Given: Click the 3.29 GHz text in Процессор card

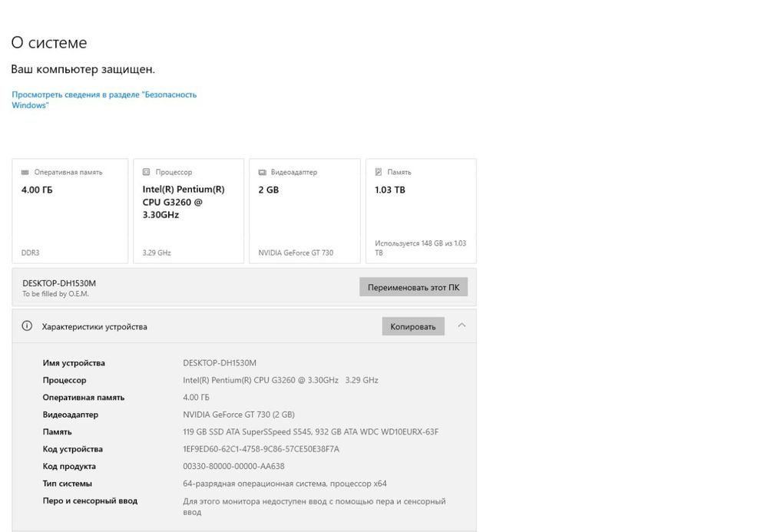Looking at the screenshot, I should tap(157, 253).
